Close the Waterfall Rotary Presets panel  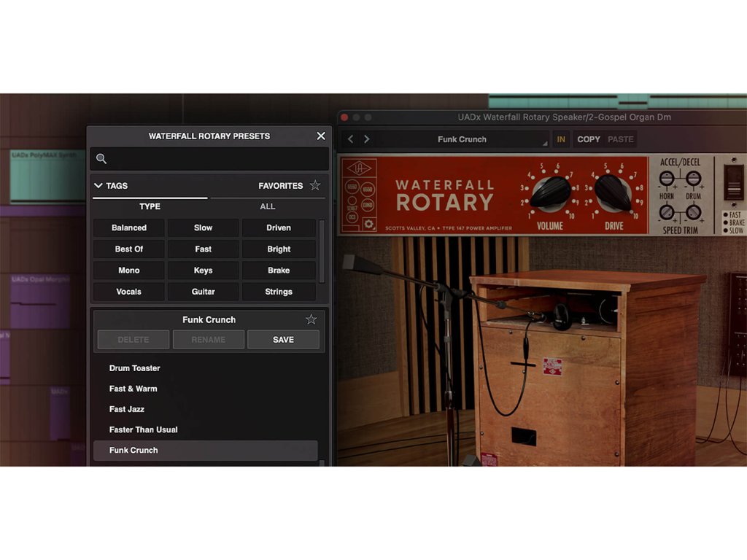coord(321,136)
